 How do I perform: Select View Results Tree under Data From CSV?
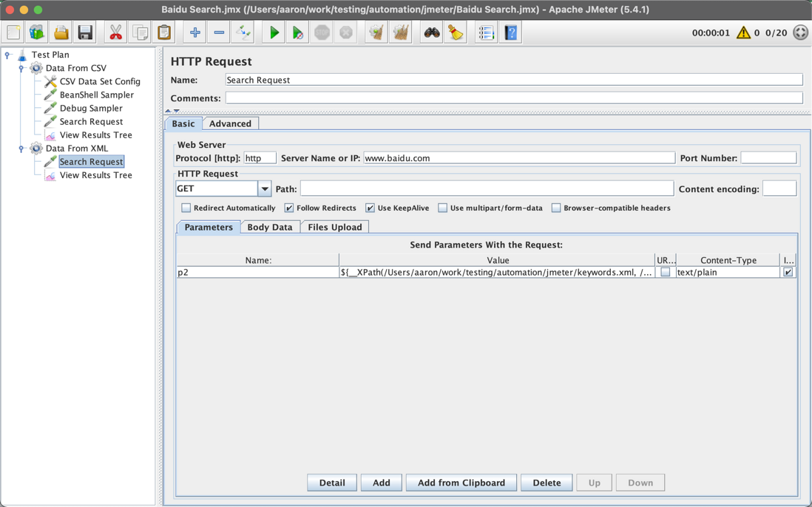[x=95, y=135]
